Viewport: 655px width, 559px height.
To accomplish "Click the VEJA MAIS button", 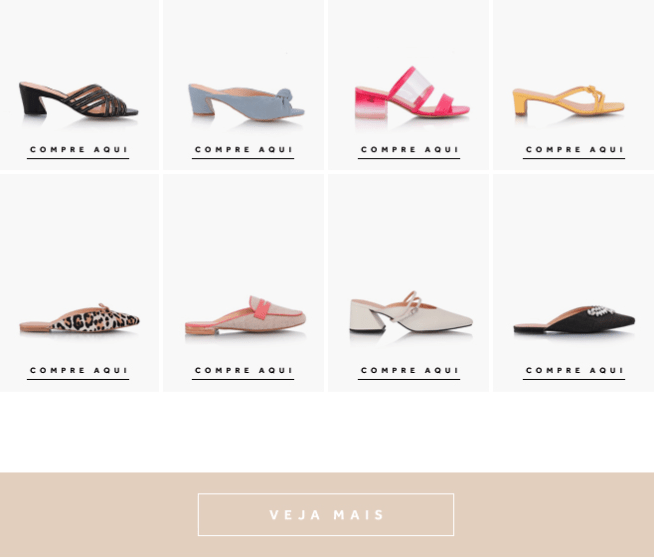I will pyautogui.click(x=326, y=515).
